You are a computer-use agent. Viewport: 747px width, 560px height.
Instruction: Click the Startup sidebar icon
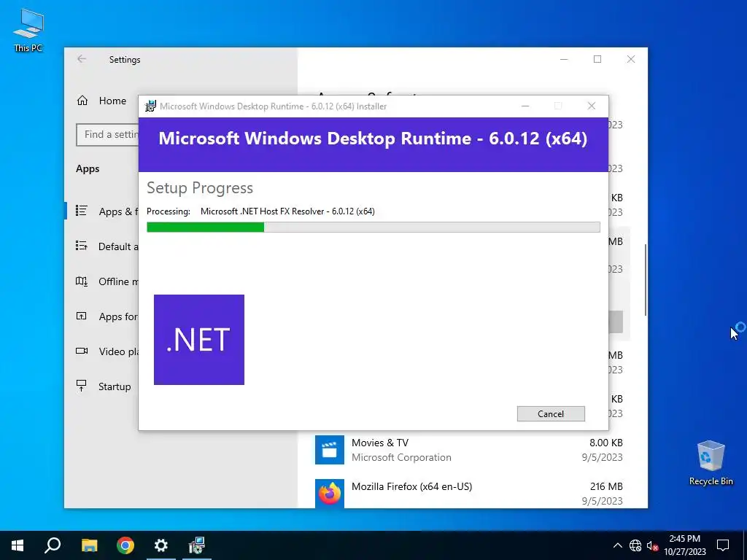pyautogui.click(x=82, y=385)
